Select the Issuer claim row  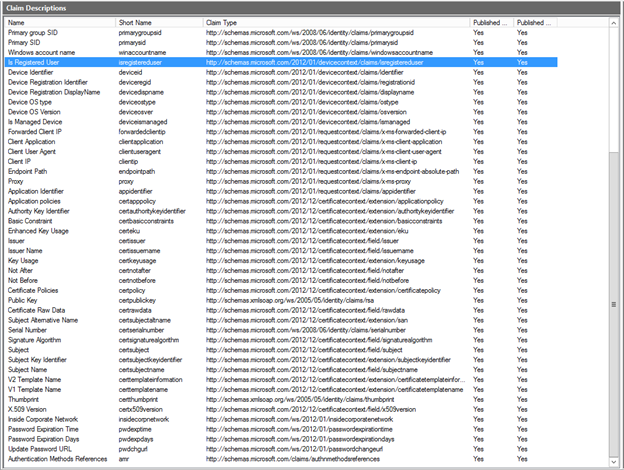pyautogui.click(x=281, y=241)
